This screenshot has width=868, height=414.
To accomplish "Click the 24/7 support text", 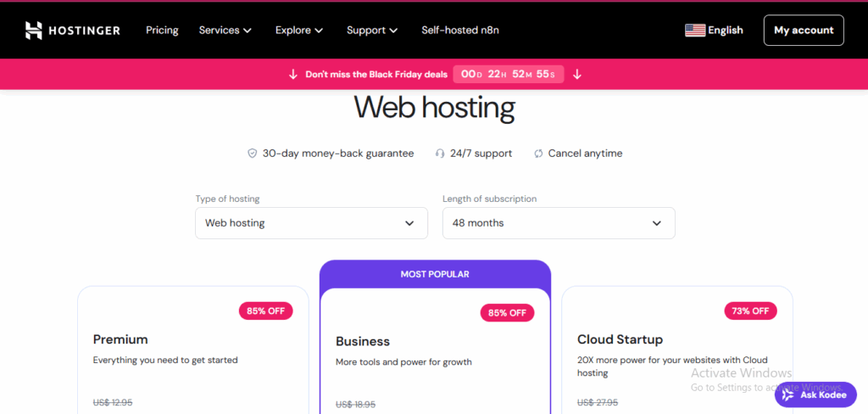I will (481, 154).
